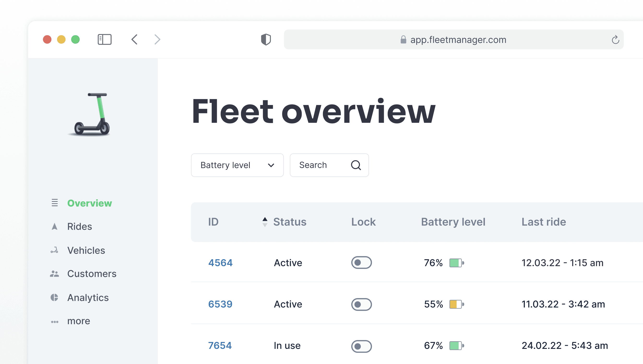Sort the table by the Status column arrow

pos(265,222)
